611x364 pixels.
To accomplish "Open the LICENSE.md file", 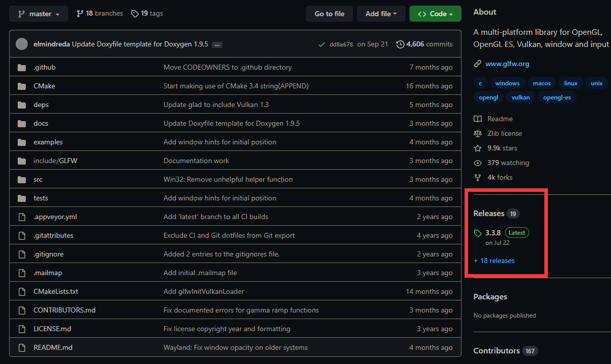I will pos(52,329).
